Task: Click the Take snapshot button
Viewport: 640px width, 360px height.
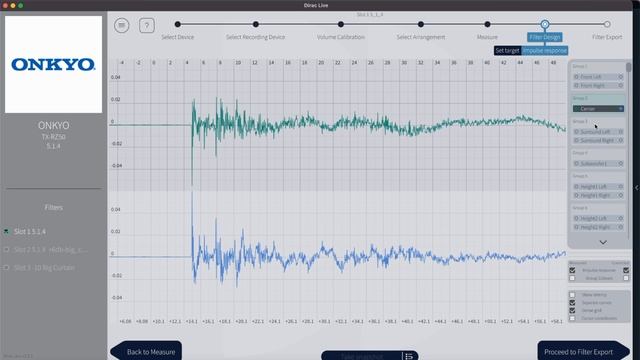Action: point(362,356)
